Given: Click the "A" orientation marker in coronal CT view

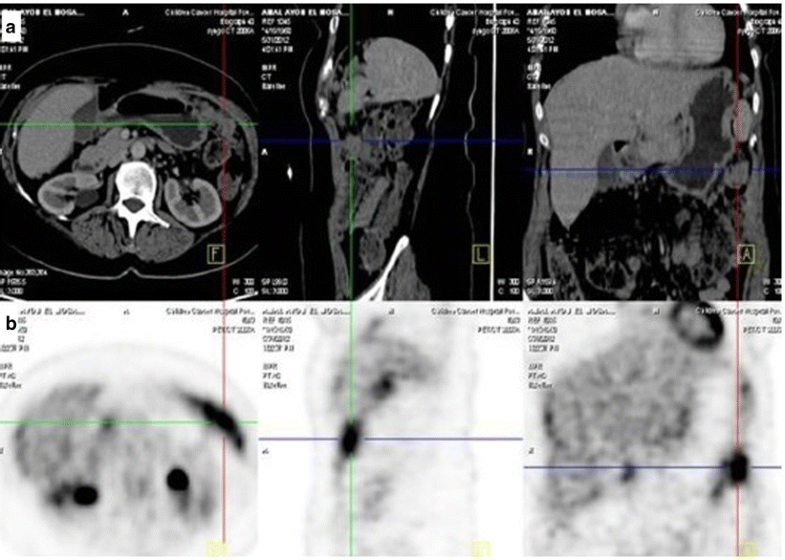Looking at the screenshot, I should (x=746, y=255).
